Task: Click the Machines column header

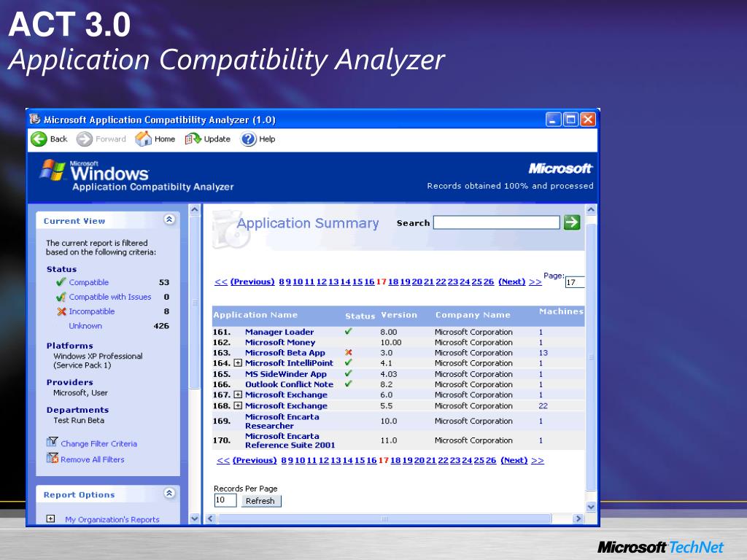Action: click(561, 311)
